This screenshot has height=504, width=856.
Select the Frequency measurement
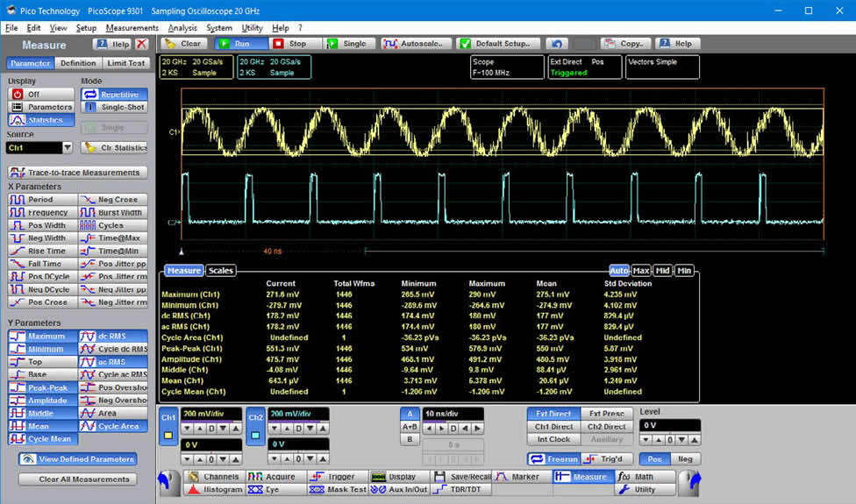(x=43, y=212)
